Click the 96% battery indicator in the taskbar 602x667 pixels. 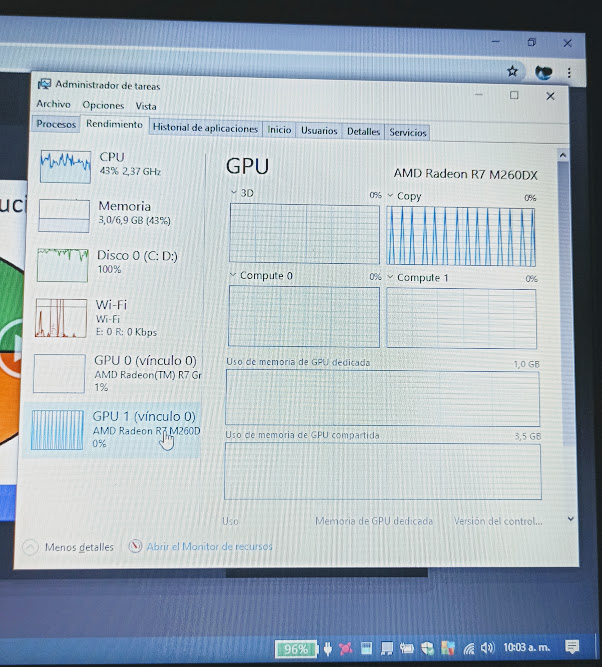(x=296, y=649)
